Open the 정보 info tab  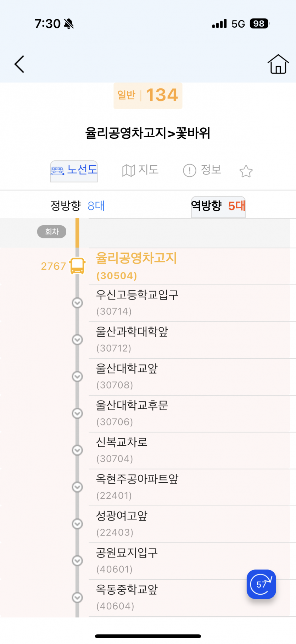[202, 170]
